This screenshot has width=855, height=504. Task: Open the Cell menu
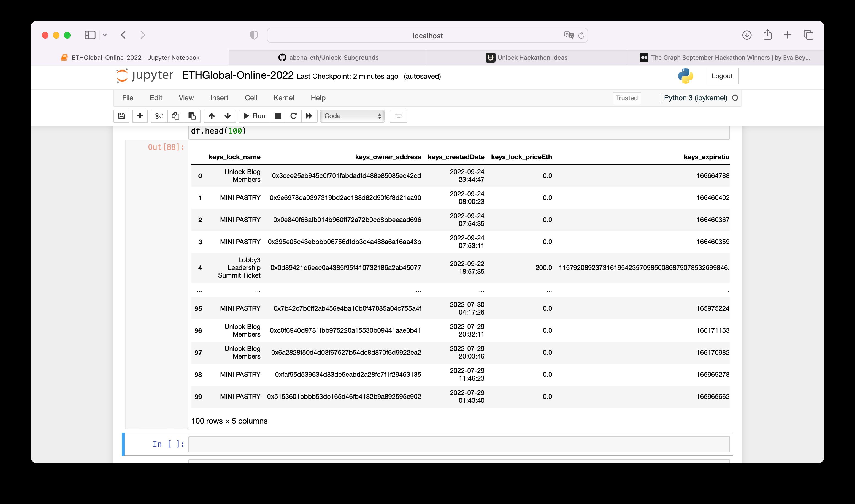point(251,98)
